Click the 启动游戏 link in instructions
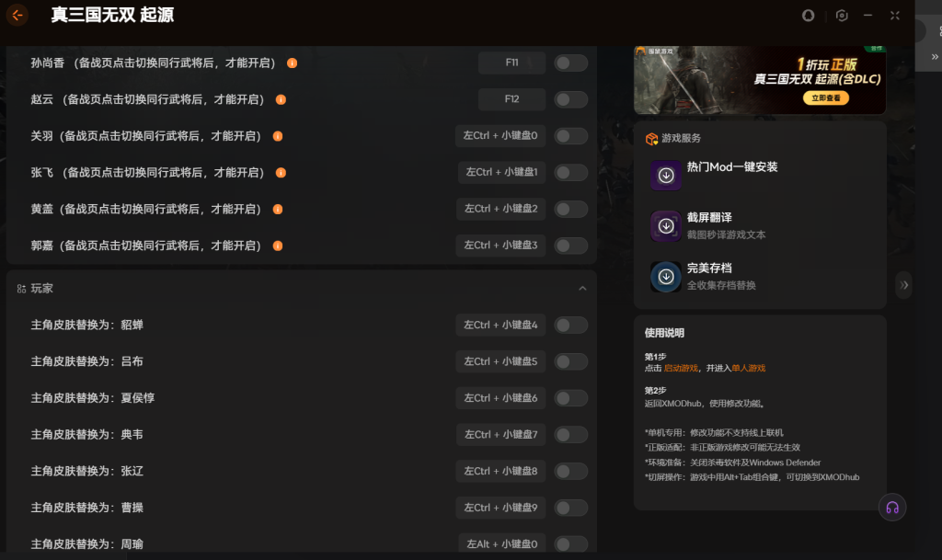 [681, 368]
